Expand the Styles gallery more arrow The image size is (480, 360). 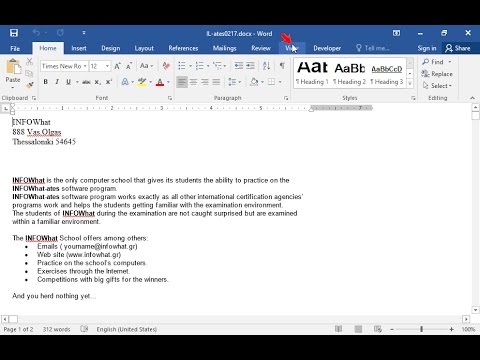tap(410, 83)
